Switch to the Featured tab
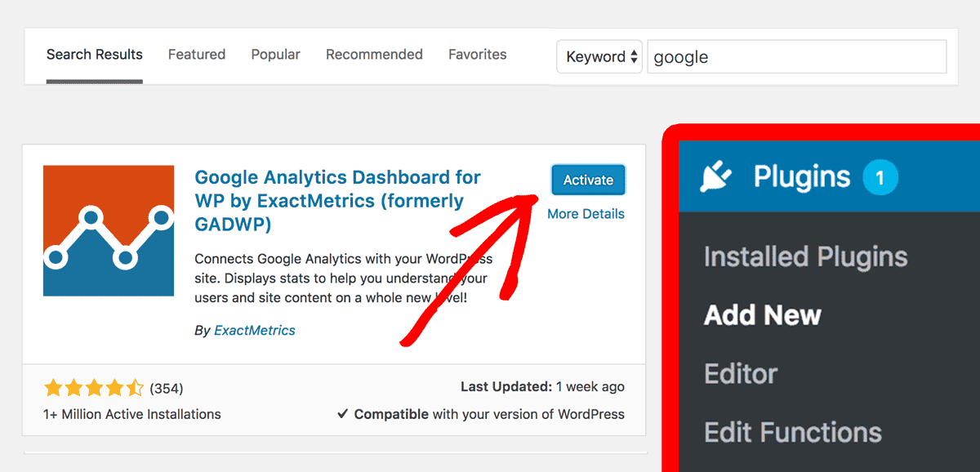The image size is (980, 472). (x=197, y=55)
